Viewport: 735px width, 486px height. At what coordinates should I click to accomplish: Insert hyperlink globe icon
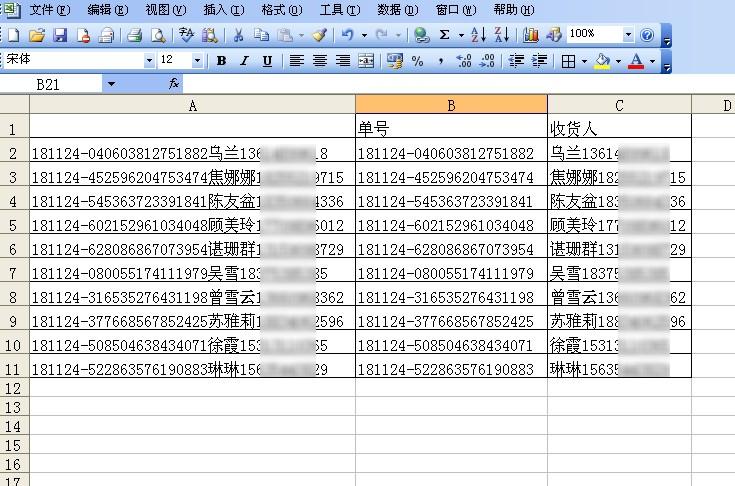[421, 35]
